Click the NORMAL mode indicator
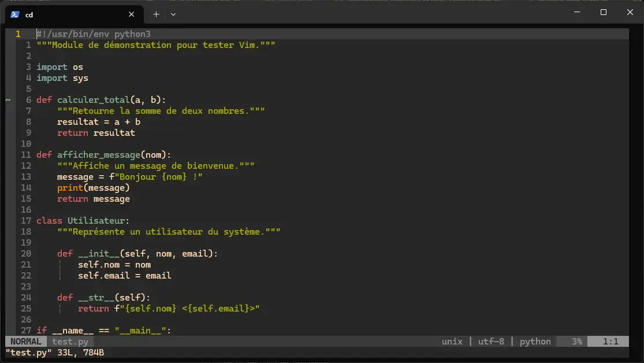Screen dimensions: 644x363 point(25,341)
